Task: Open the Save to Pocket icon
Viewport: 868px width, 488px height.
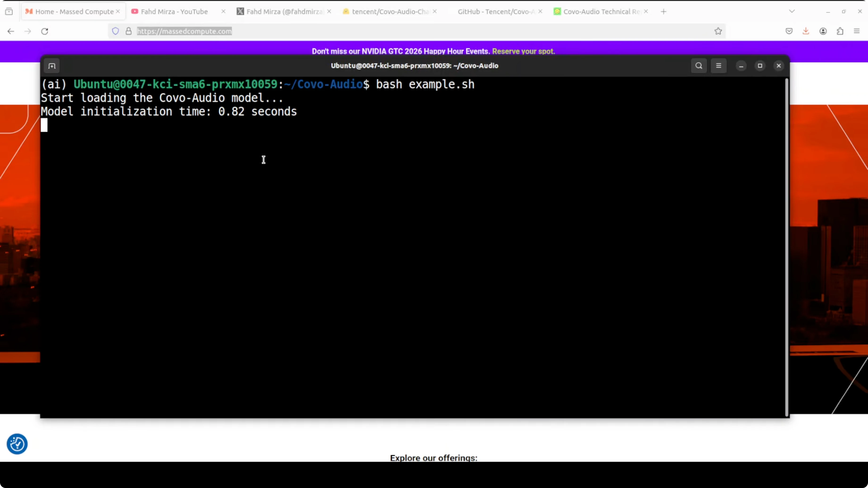Action: [x=789, y=31]
